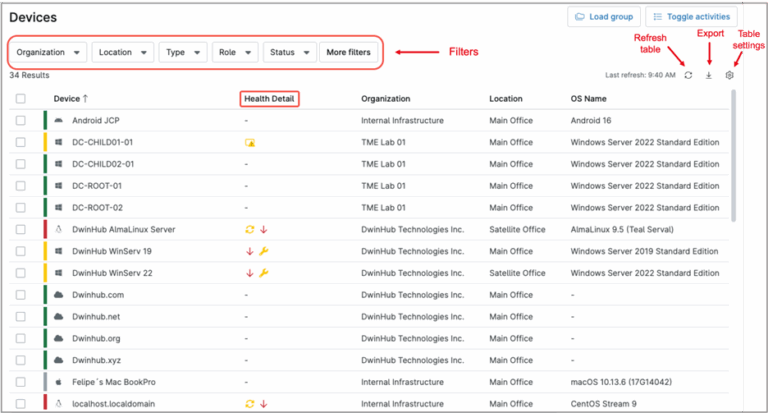
Task: Toggle the select-all checkbox in header
Action: click(21, 98)
